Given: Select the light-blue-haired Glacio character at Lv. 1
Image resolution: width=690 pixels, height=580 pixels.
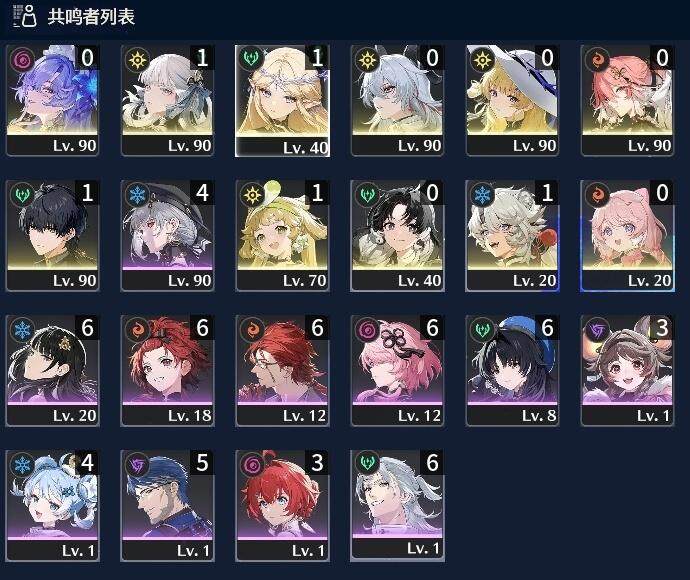Looking at the screenshot, I should [52, 506].
